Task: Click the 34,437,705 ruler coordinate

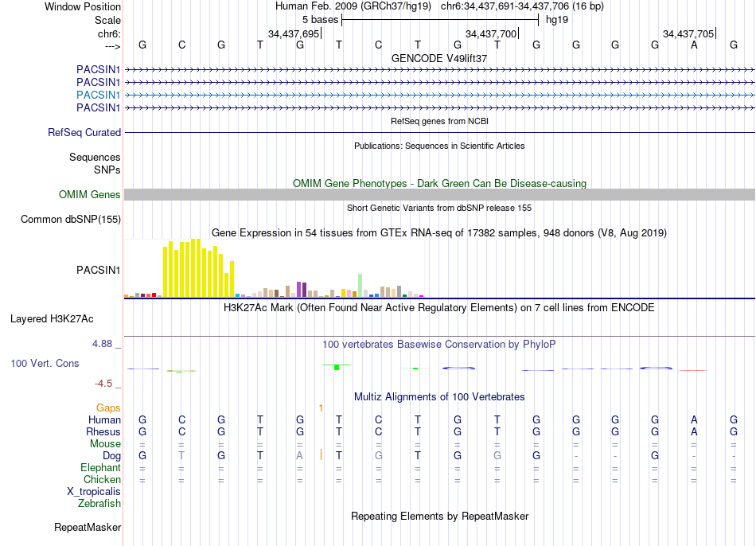Action: click(x=688, y=33)
